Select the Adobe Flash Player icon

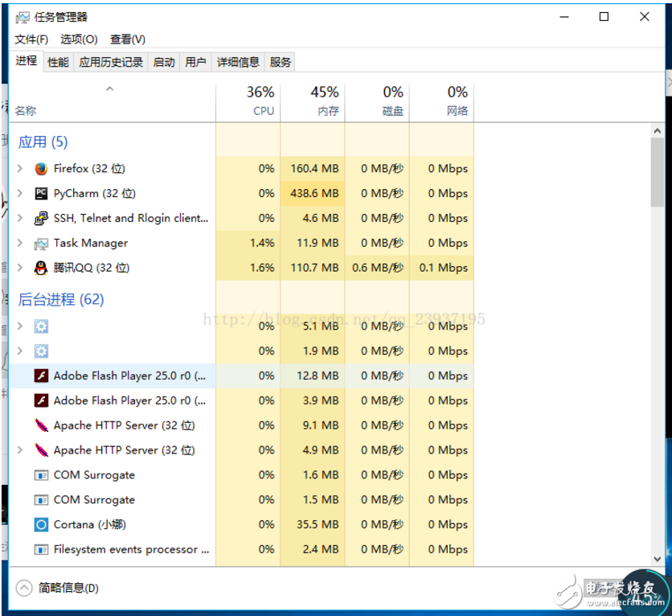click(41, 376)
